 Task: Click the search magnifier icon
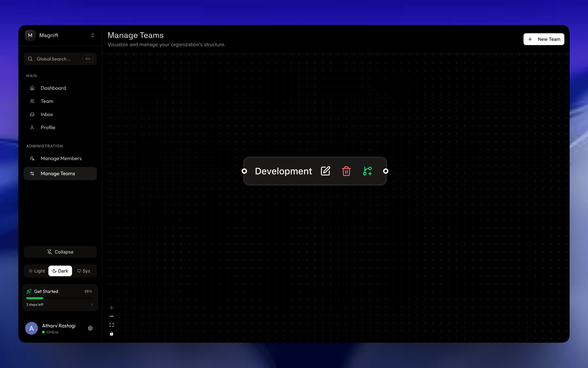click(x=30, y=59)
